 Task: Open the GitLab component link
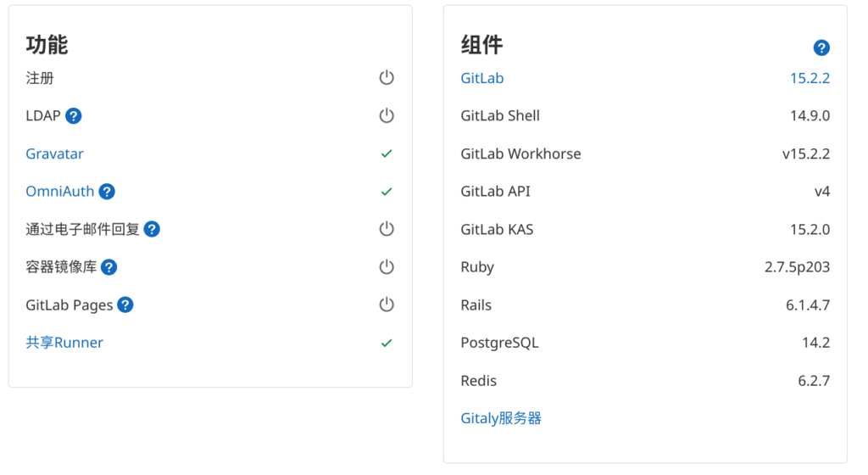482,78
